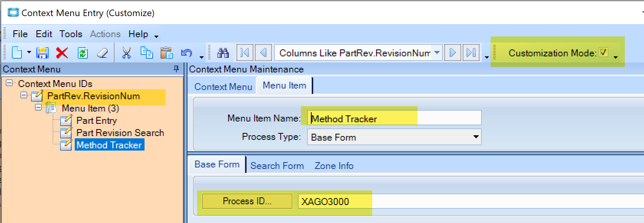Toggle the Customization Mode checkbox
The width and height of the screenshot is (644, 223).
603,52
